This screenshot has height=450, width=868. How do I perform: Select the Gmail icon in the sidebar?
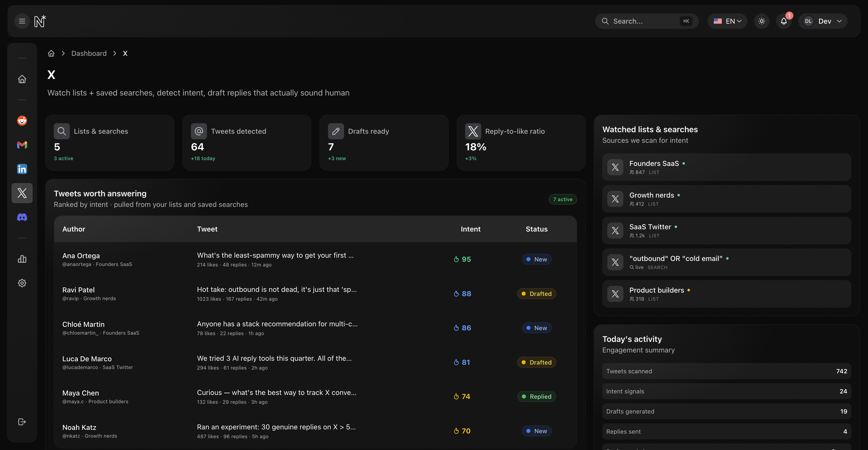click(22, 145)
